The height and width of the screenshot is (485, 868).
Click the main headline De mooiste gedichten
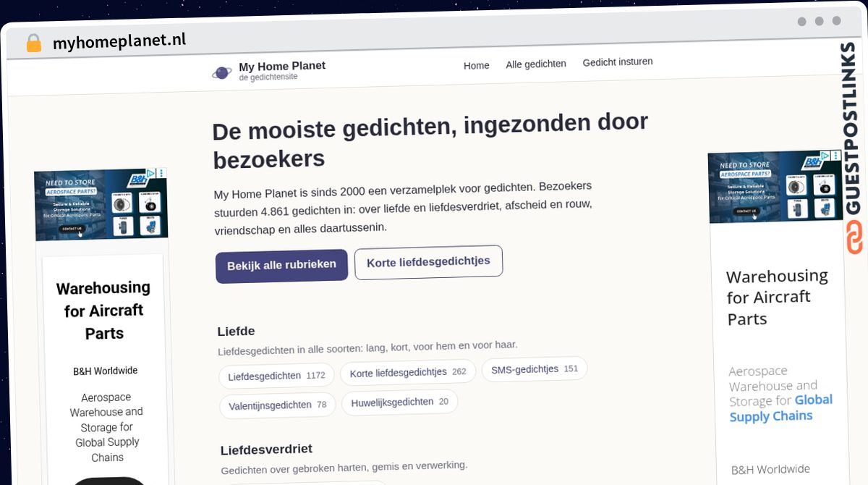pos(430,140)
